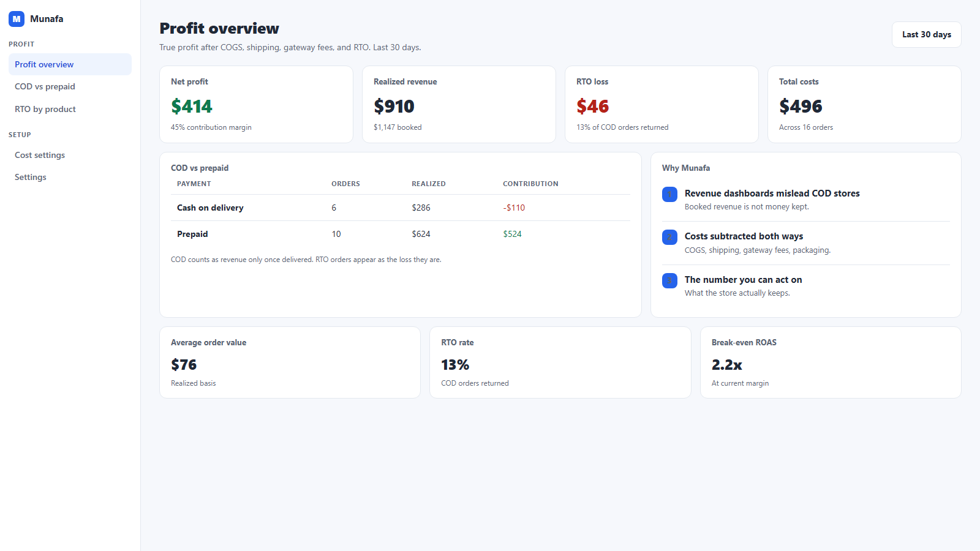Screen dimensions: 980x551
Task: Select the Net profit value $414
Action: coord(192,107)
